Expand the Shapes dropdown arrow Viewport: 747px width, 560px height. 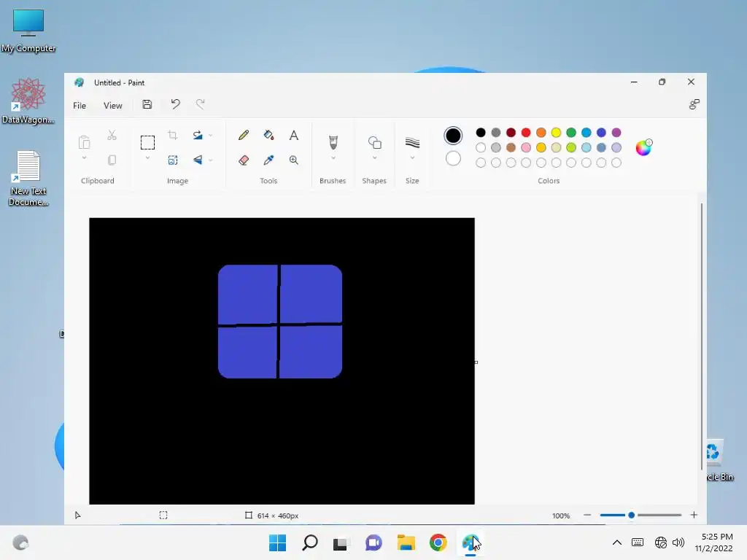tap(374, 158)
